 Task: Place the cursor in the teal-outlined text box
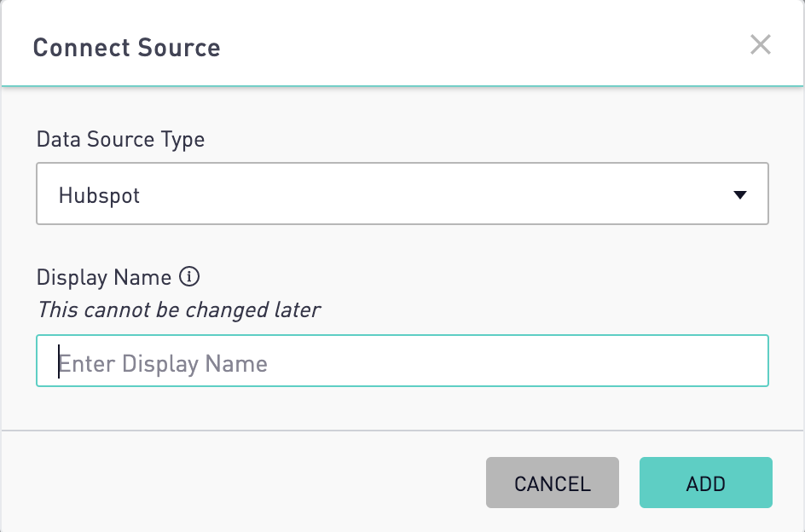[402, 361]
